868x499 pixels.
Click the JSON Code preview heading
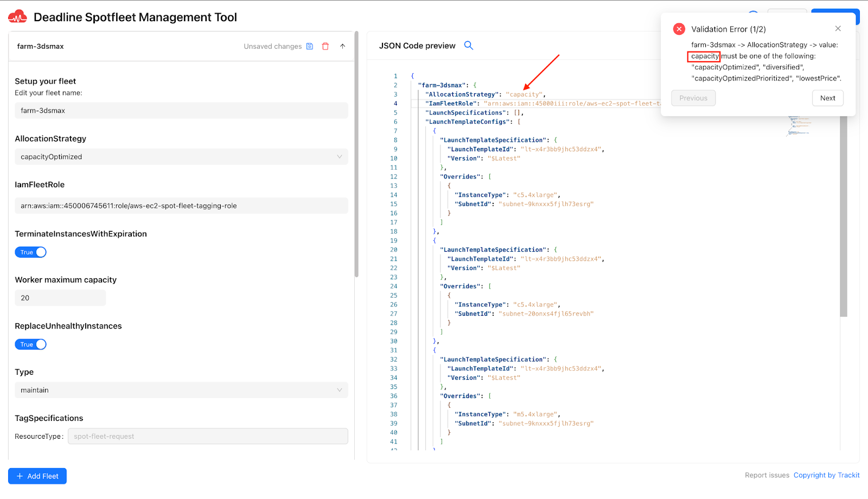coord(417,46)
